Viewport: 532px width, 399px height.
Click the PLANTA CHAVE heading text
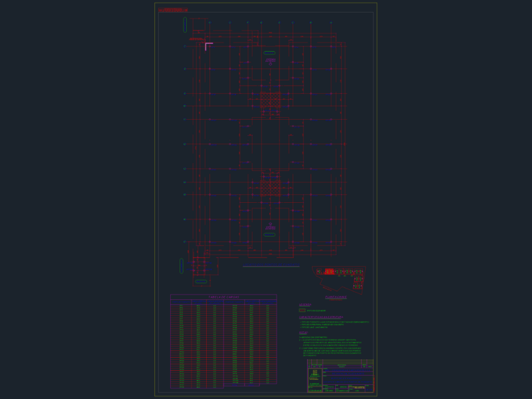pyautogui.click(x=336, y=297)
